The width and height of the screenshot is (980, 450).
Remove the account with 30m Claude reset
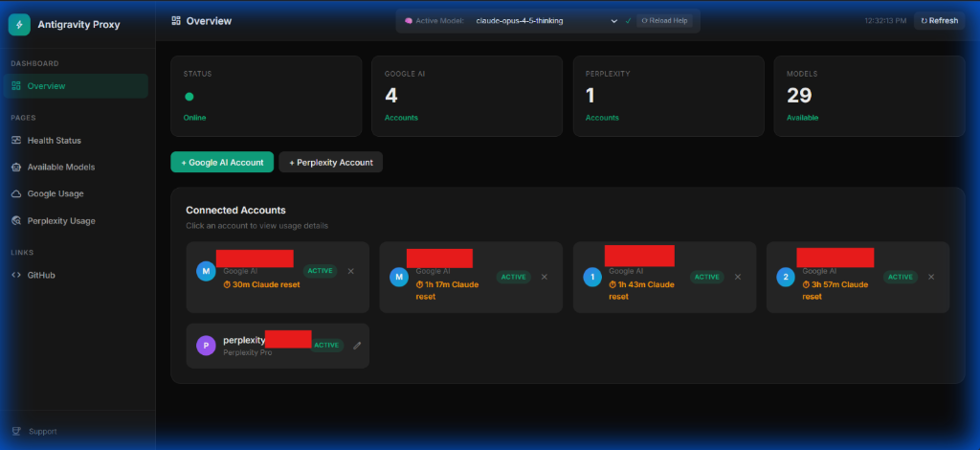[350, 271]
